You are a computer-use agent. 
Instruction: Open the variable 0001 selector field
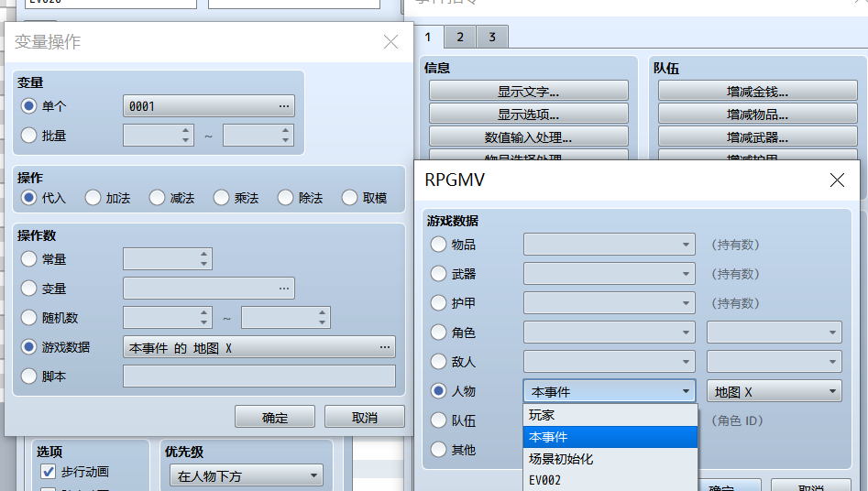click(209, 105)
